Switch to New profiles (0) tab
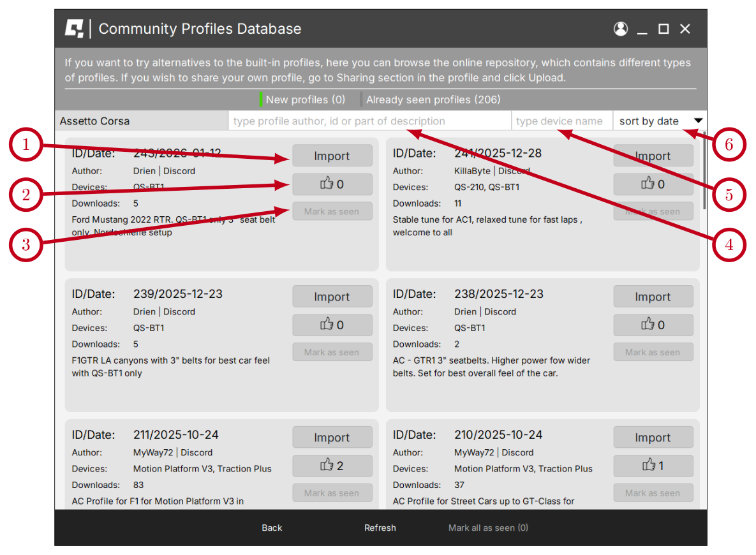The width and height of the screenshot is (756, 555). pyautogui.click(x=304, y=100)
